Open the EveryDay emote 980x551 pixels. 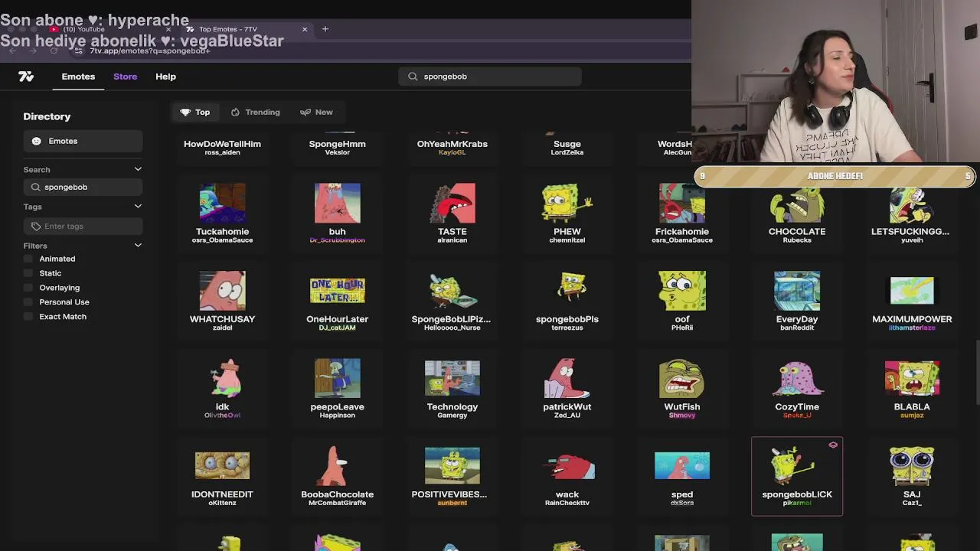[x=796, y=301]
